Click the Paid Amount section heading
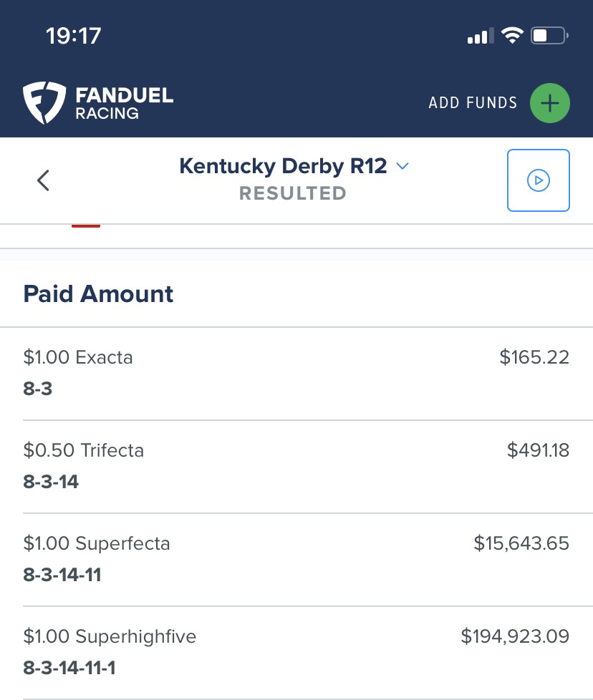Screen dimensions: 593x700 click(99, 294)
